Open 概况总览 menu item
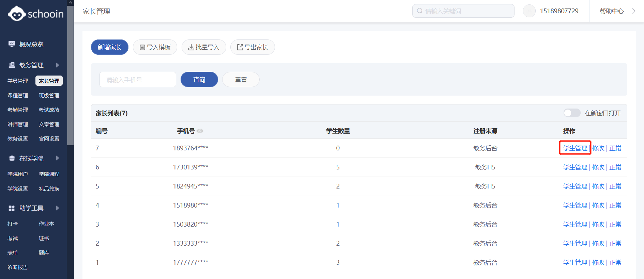Screen dimensions: 644x279 coord(31,44)
